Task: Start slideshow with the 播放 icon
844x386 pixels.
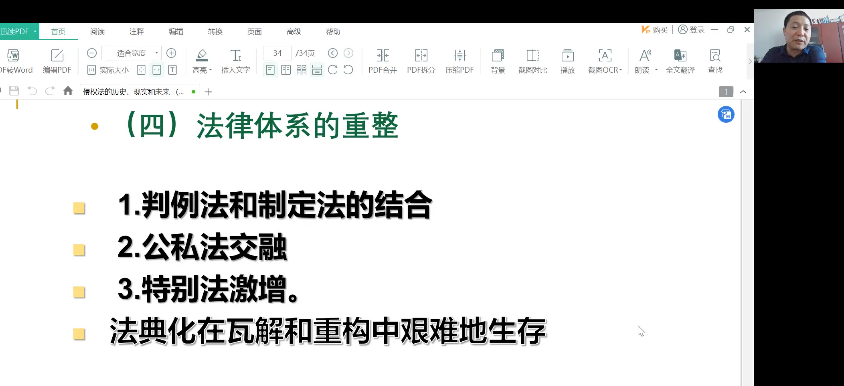Action: tap(567, 61)
